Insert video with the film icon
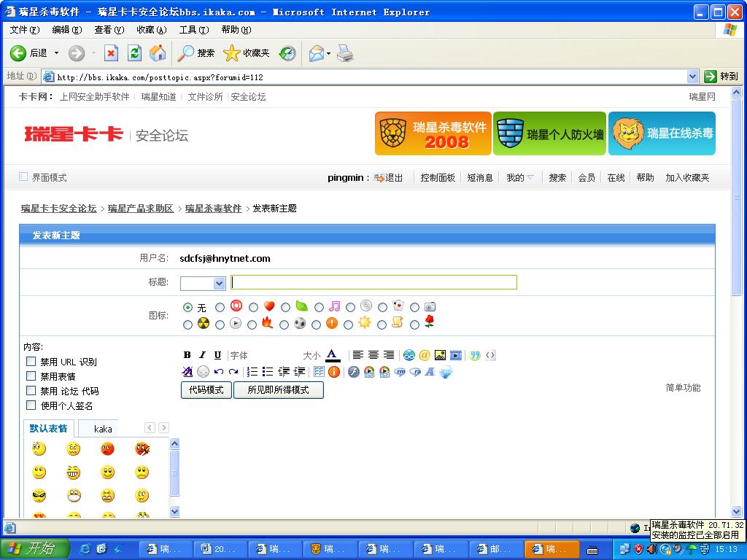747x560 pixels. click(456, 355)
